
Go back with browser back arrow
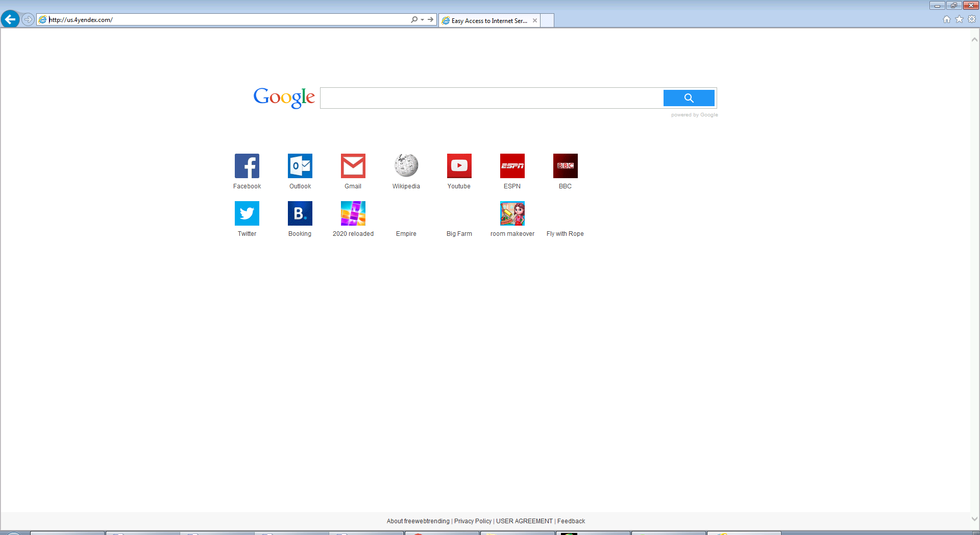[x=10, y=19]
